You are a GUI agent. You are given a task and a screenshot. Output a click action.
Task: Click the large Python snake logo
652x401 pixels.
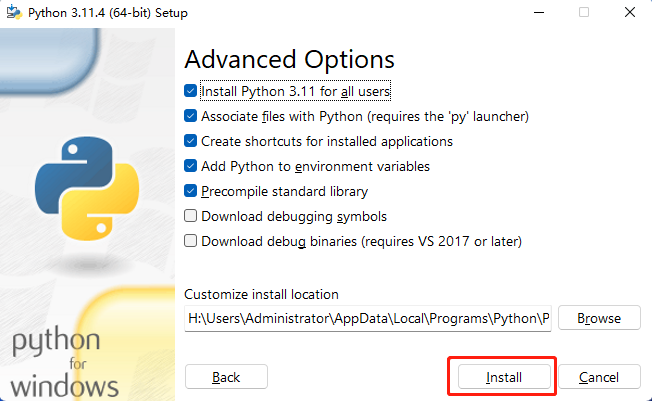click(x=87, y=188)
